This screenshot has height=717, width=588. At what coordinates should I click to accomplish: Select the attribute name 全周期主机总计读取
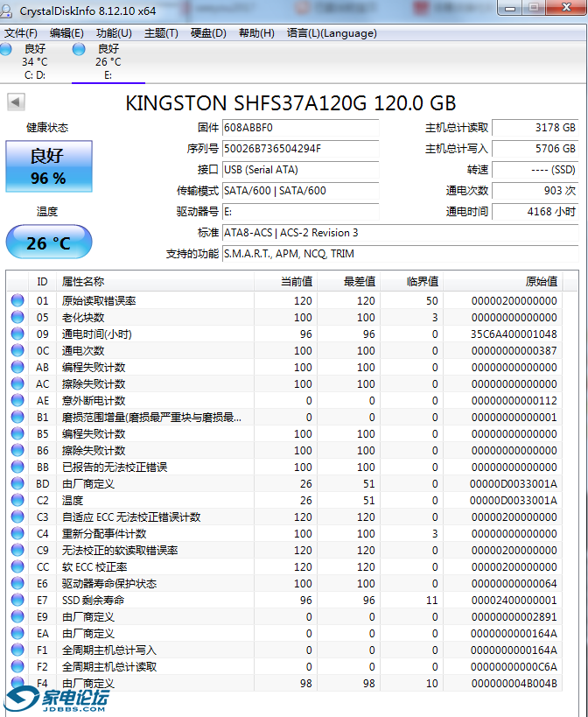pos(109,667)
